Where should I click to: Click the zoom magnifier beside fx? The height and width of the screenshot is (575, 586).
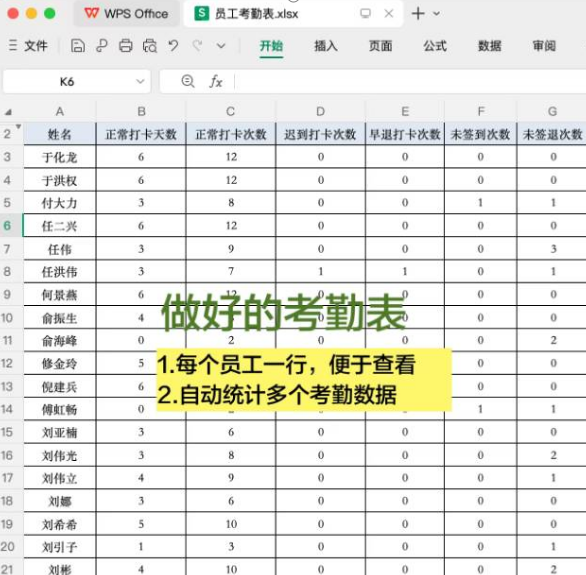coord(188,81)
